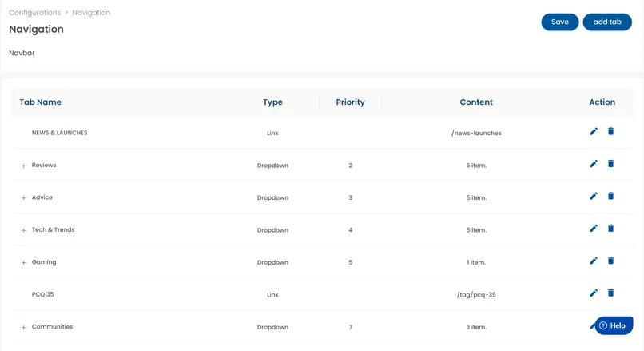Delete the Gaming tab
Viewport: 644px width, 351px height.
click(610, 261)
